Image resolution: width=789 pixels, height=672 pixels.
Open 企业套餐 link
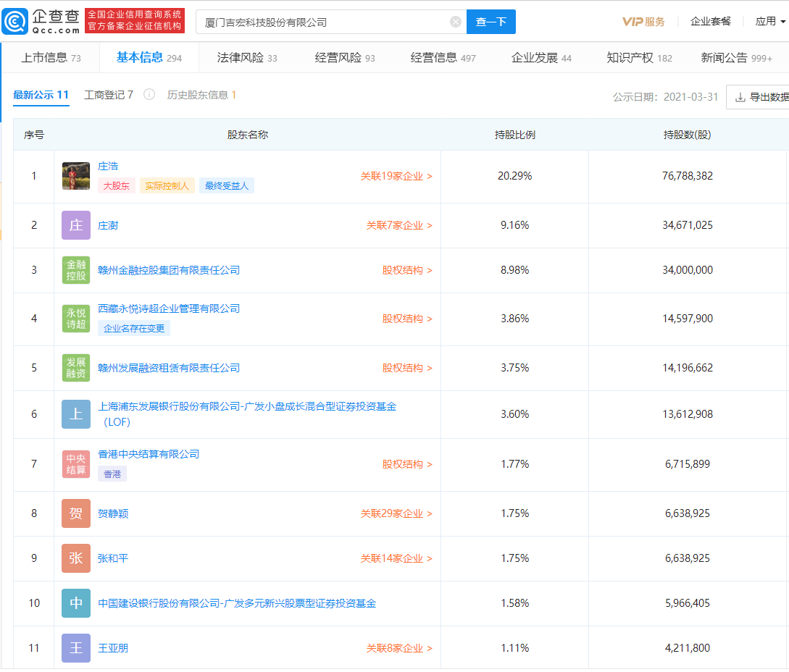(711, 22)
